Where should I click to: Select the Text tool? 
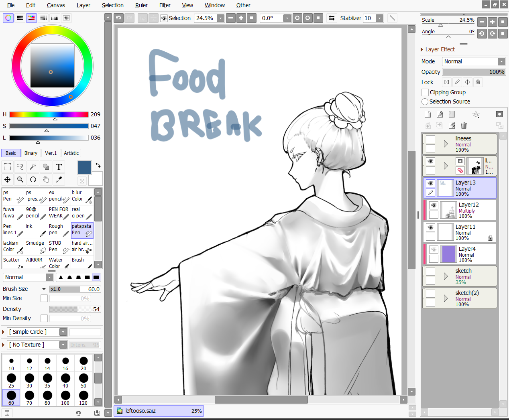click(59, 167)
